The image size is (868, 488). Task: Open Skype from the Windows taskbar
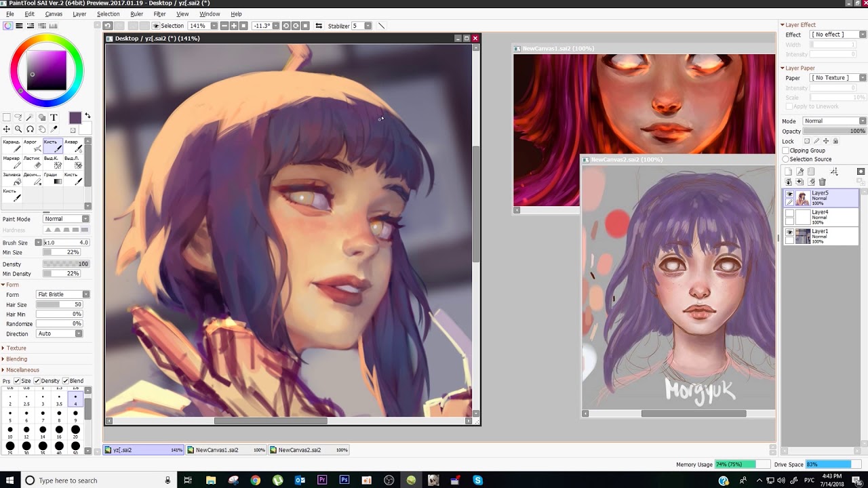tap(478, 481)
